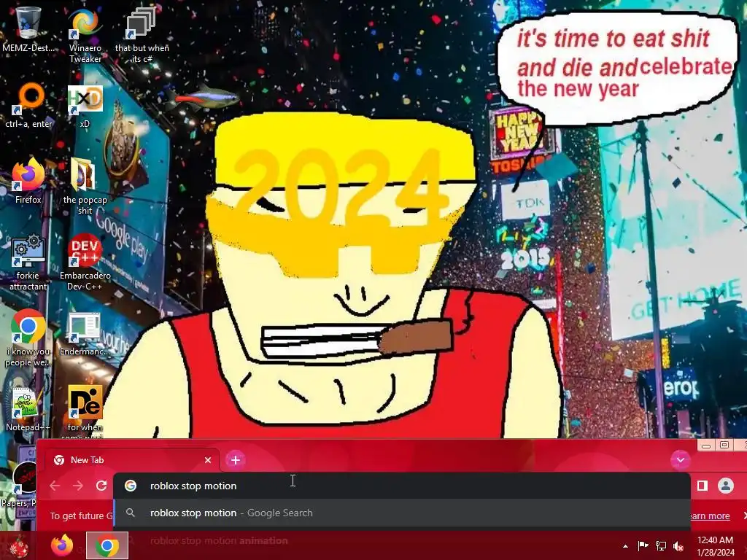This screenshot has height=560, width=747.
Task: Click the address bar with 'roblox stop motion'
Action: click(402, 486)
